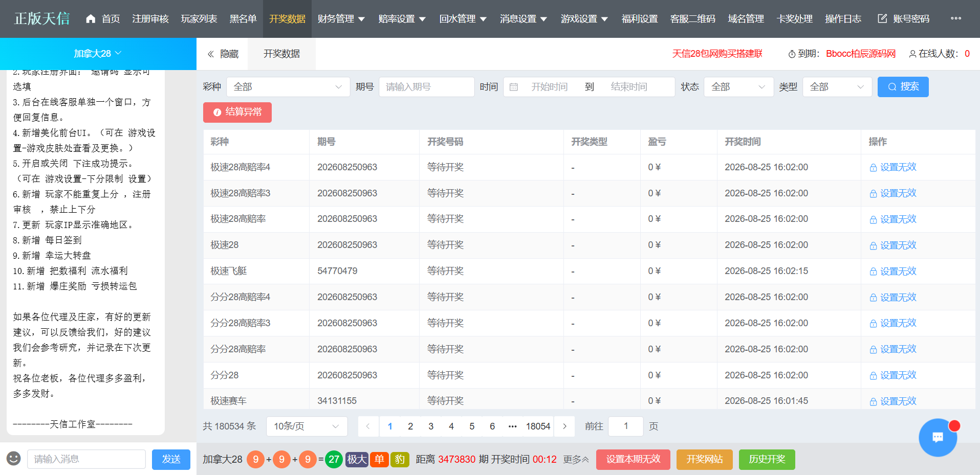Open the 状态 dropdown
Image resolution: width=980 pixels, height=475 pixels.
738,87
